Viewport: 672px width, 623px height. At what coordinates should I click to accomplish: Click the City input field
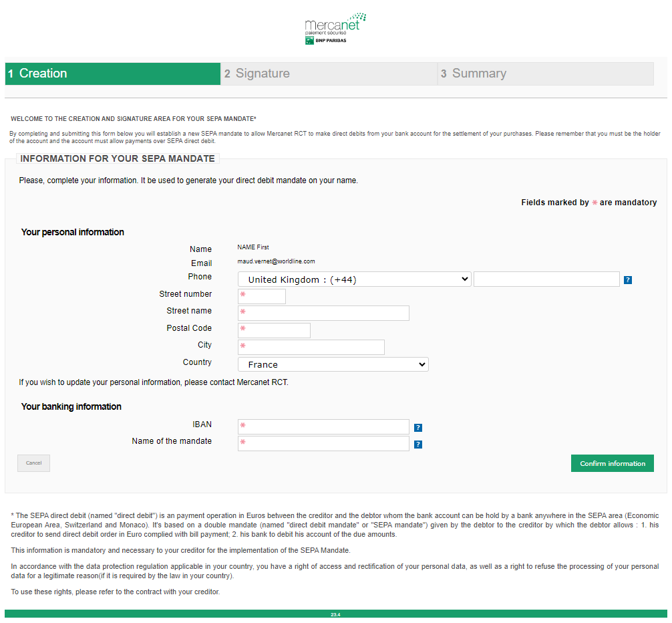tap(311, 347)
